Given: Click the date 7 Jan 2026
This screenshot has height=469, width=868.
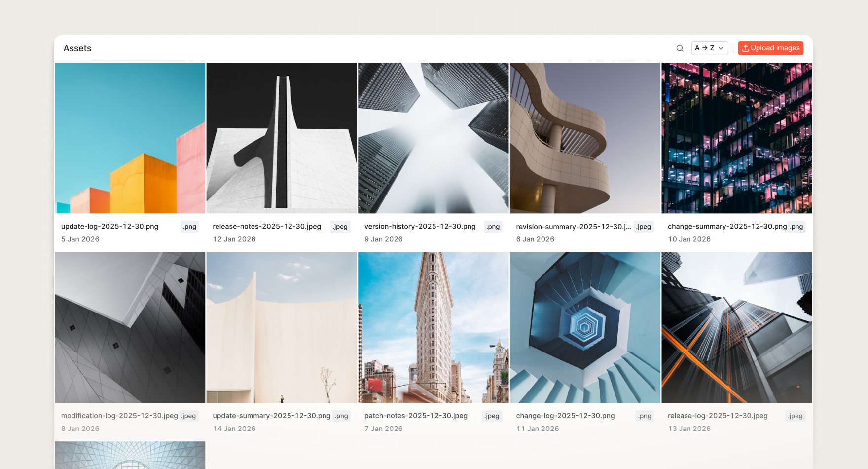Looking at the screenshot, I should (x=384, y=429).
